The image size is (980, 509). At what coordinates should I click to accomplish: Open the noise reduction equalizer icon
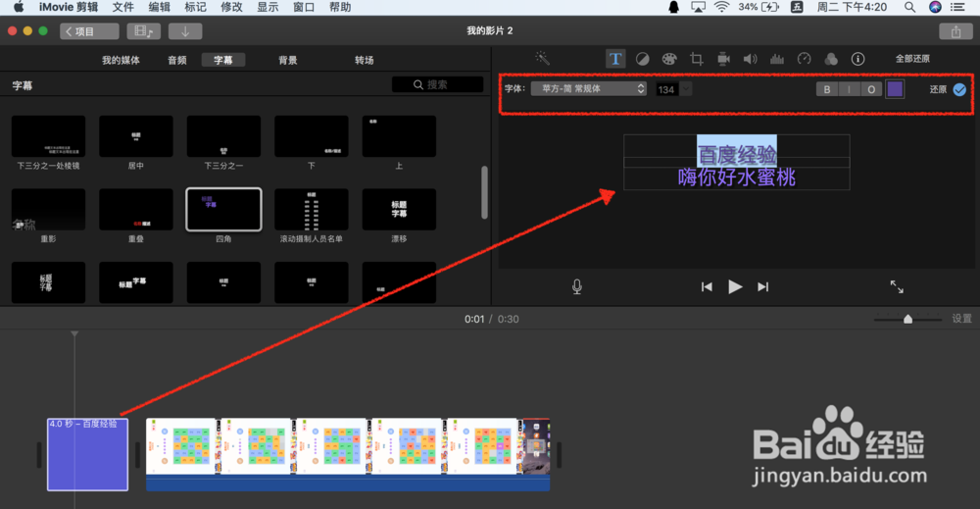tap(777, 59)
